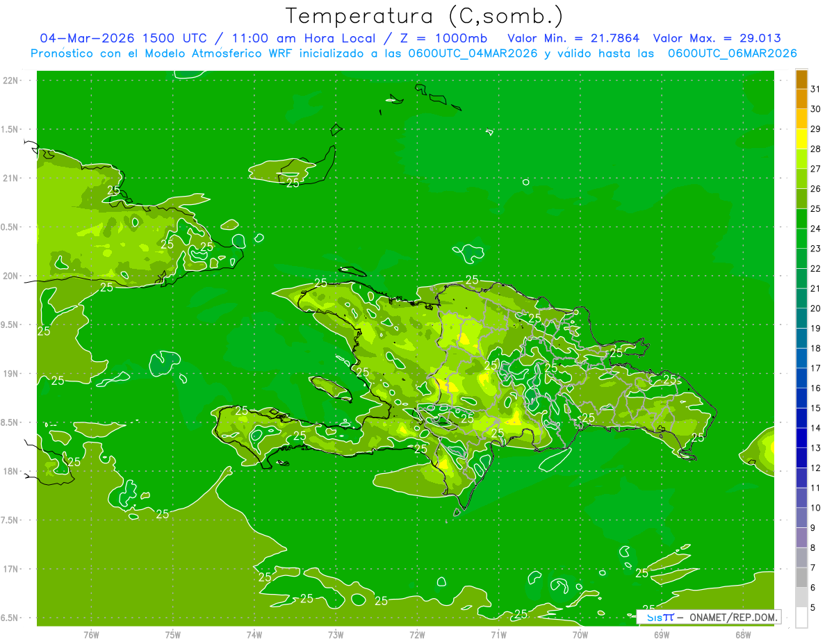Click the "Valor Max. = 29.013" readout
Image resolution: width=834 pixels, height=644 pixels.
(719, 38)
